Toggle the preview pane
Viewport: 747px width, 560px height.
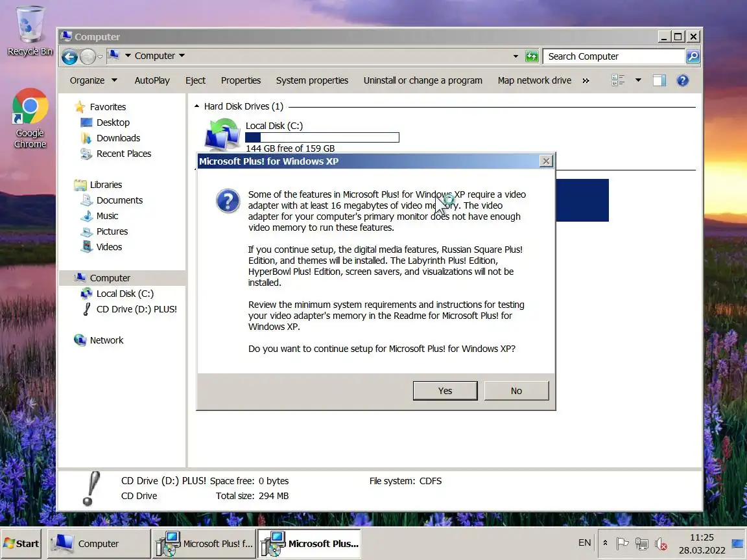click(x=659, y=80)
